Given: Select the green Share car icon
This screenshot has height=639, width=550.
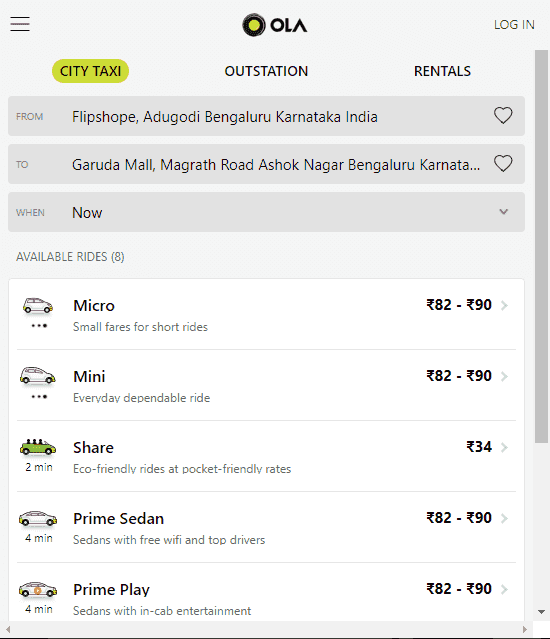Looking at the screenshot, I should [x=38, y=447].
